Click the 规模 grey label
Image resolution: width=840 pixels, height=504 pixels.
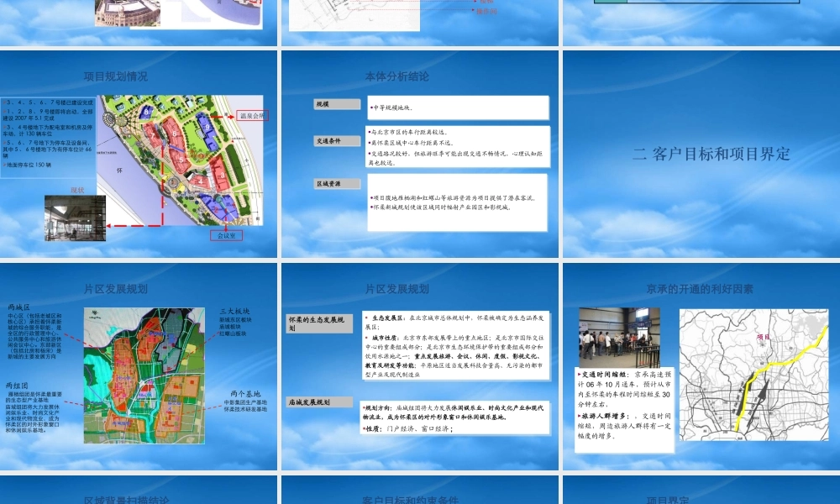[x=337, y=104]
